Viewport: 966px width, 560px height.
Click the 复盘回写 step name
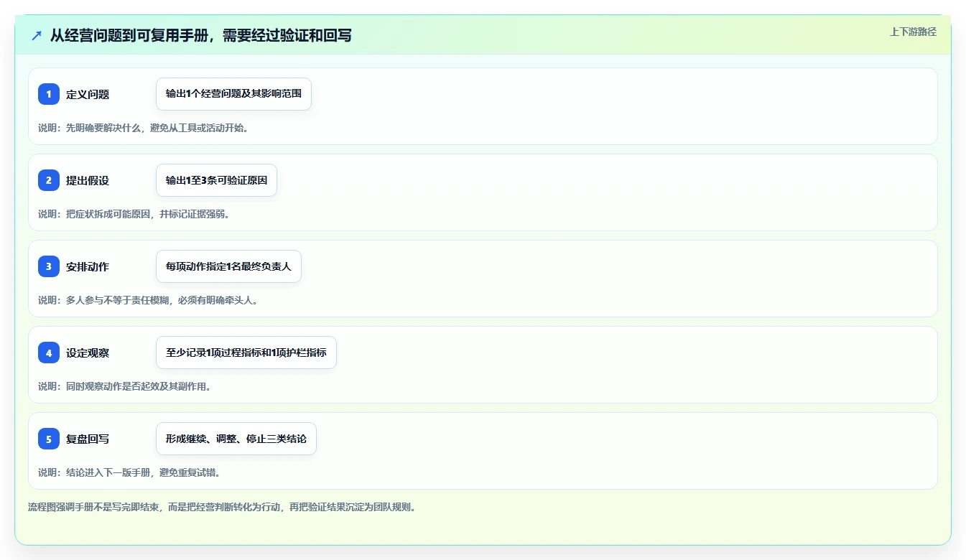(88, 439)
